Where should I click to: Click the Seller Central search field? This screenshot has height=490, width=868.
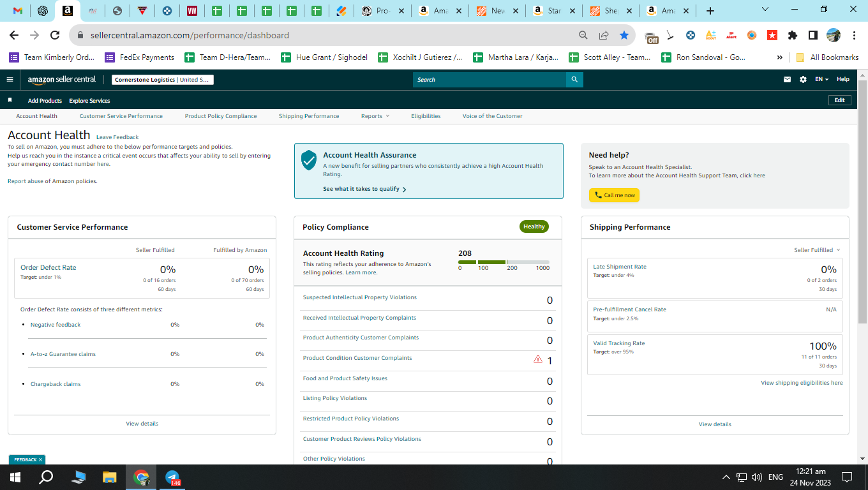[x=489, y=80]
